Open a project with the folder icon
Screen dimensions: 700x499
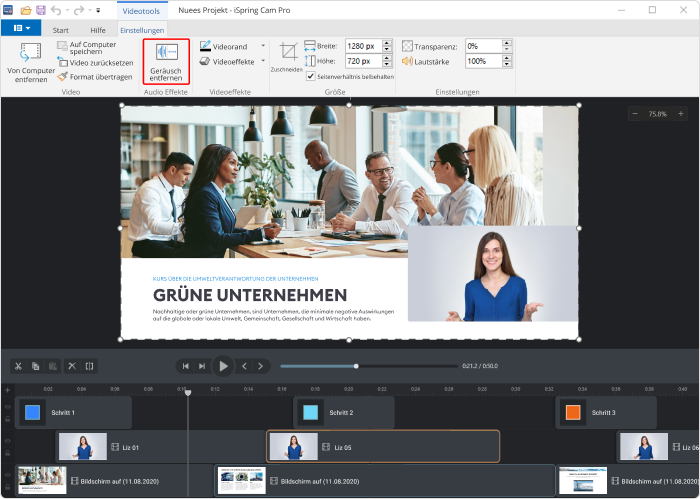click(26, 10)
